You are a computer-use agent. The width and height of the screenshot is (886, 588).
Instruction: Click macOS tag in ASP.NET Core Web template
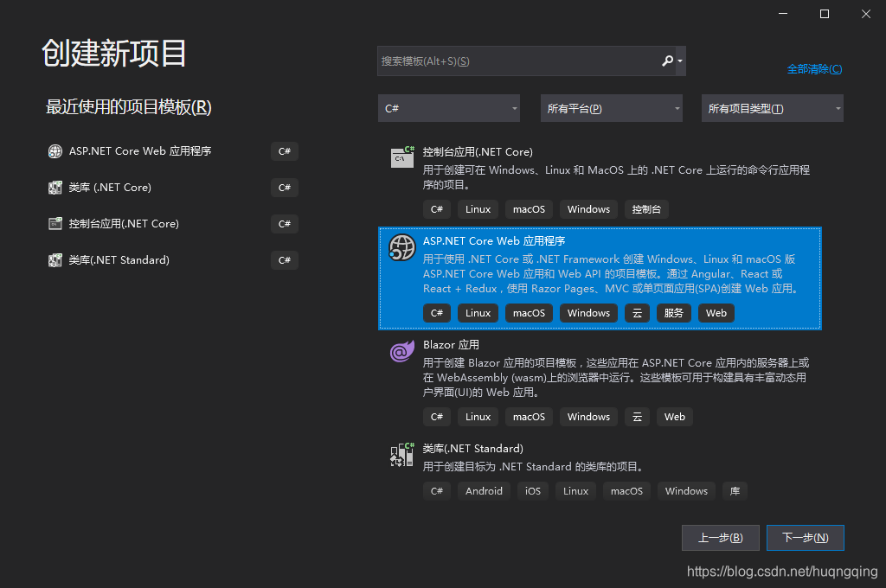point(529,313)
